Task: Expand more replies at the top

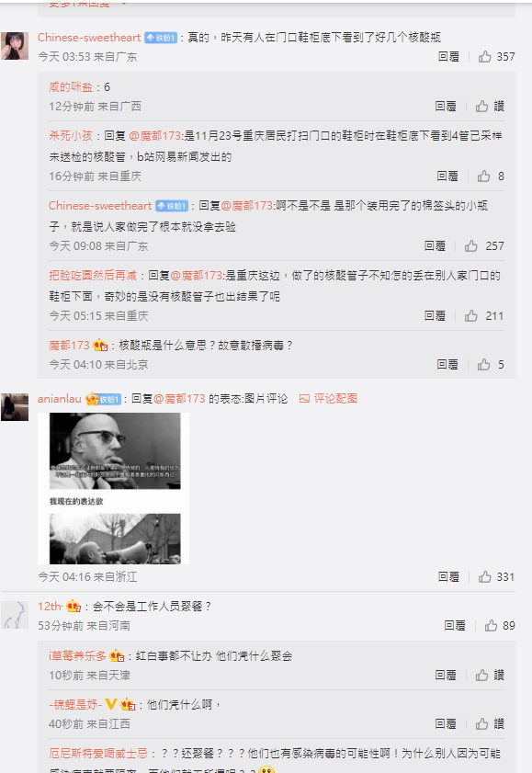Action: 86,4
